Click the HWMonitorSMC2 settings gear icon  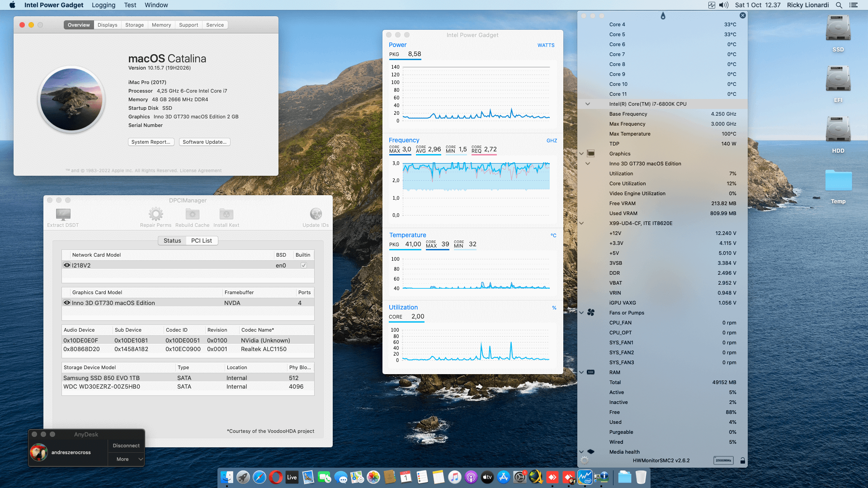tap(585, 460)
